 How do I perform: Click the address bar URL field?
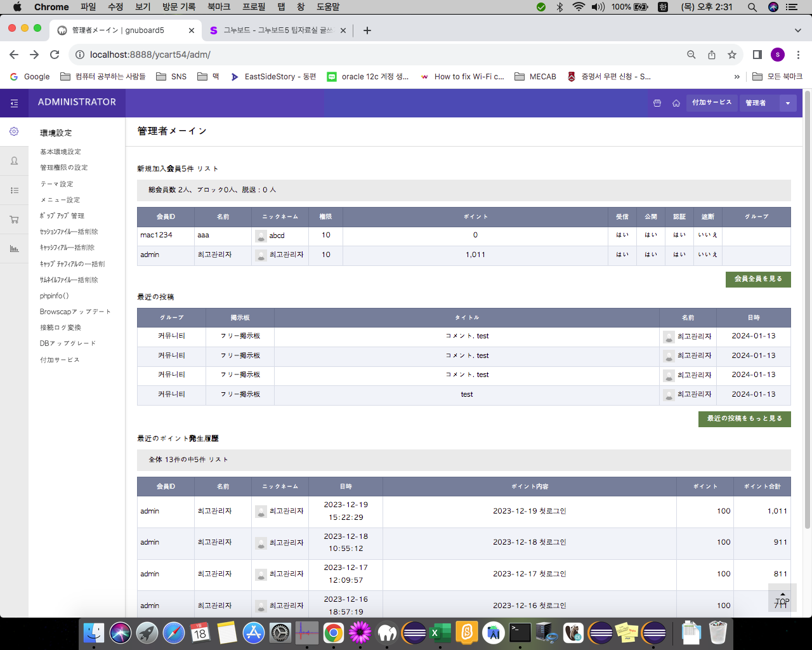tap(381, 55)
